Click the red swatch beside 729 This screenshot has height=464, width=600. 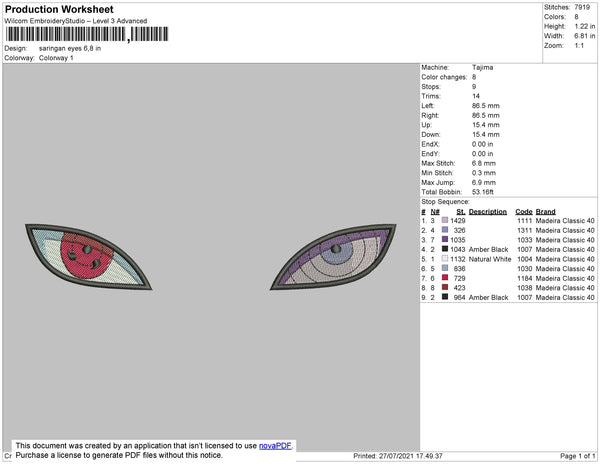click(x=445, y=278)
